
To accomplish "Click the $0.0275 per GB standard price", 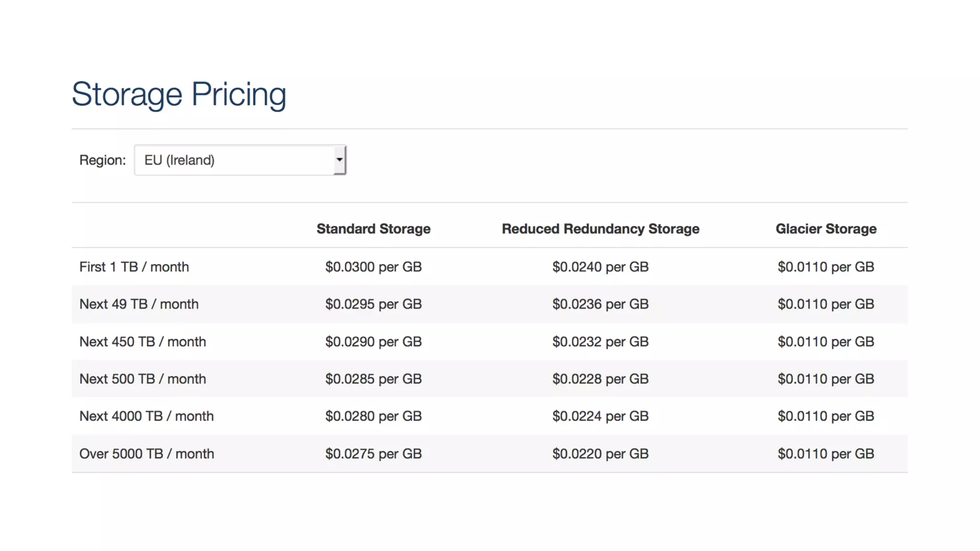I will (373, 454).
